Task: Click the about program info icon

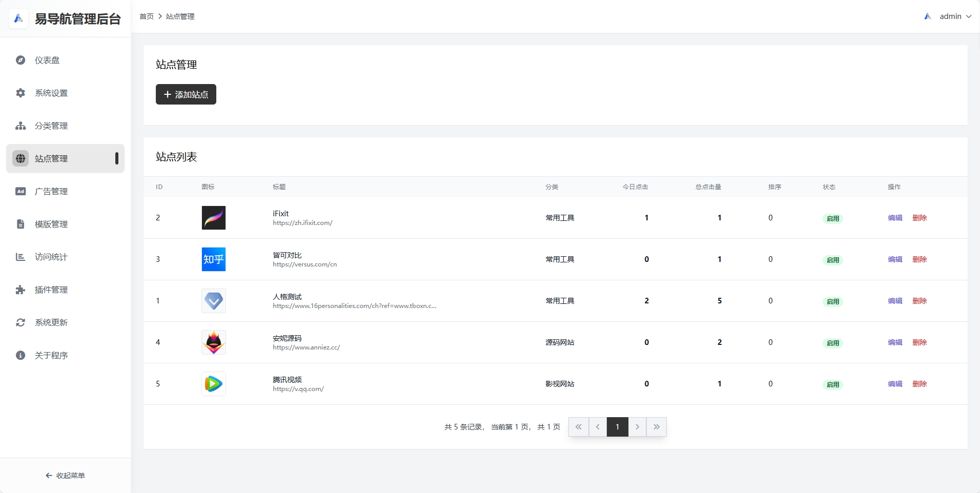Action: click(x=21, y=355)
